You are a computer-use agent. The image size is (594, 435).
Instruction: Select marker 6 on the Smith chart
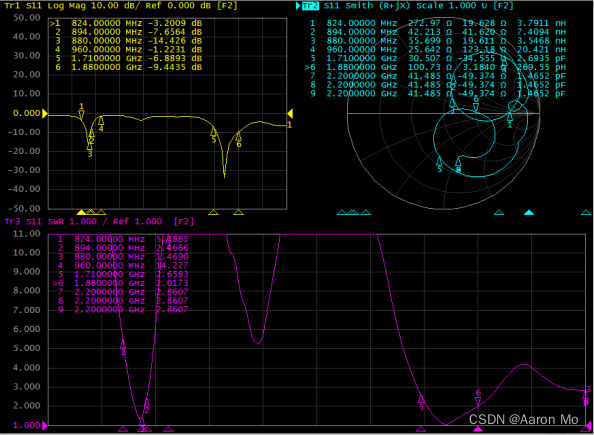tap(476, 104)
